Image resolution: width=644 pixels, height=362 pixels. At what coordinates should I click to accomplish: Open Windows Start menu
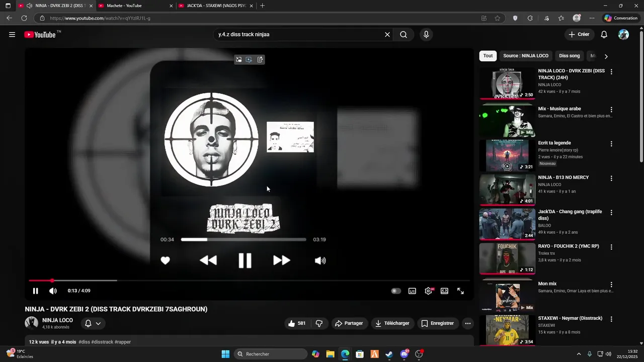[x=225, y=354]
